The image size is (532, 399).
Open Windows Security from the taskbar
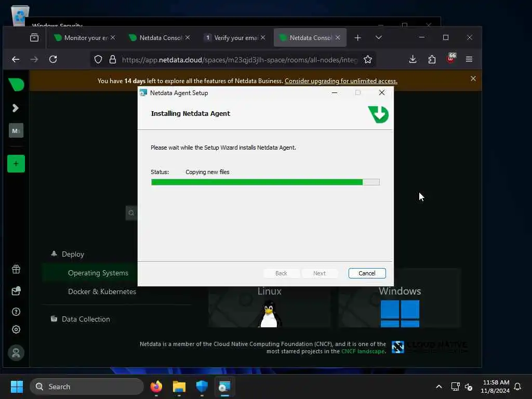pos(202,387)
